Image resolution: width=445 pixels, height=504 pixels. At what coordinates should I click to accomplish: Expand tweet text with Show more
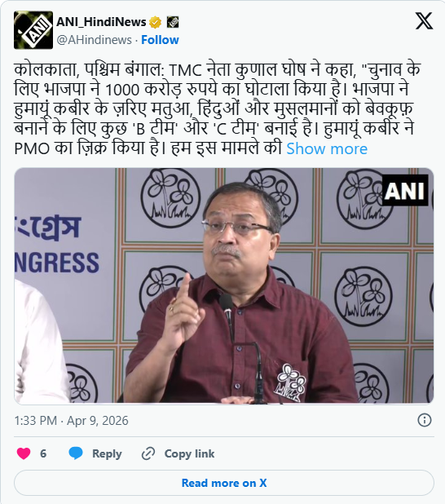click(x=327, y=148)
